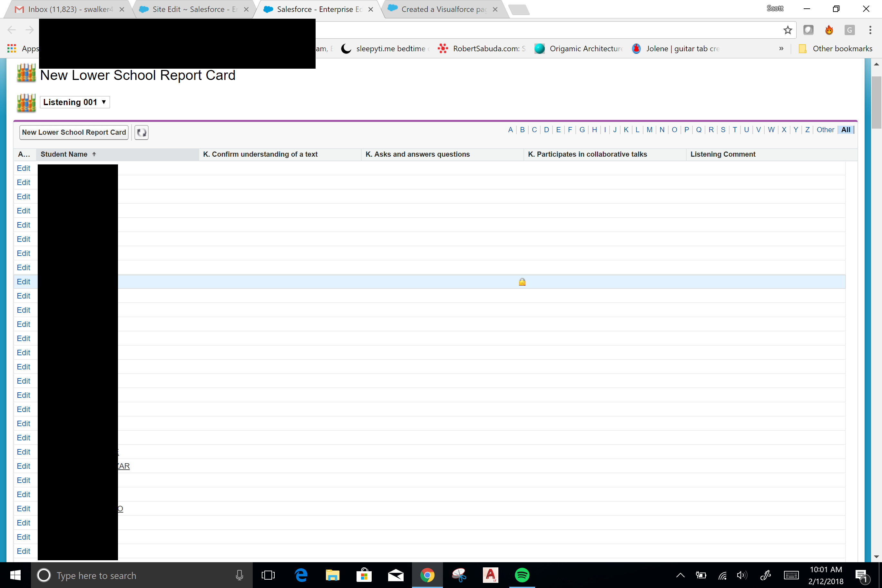Show hidden system tray icons
The height and width of the screenshot is (588, 882).
(x=680, y=575)
